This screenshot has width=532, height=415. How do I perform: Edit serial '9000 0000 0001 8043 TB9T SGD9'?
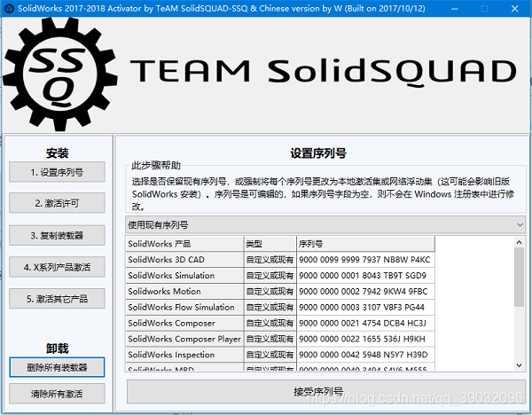365,275
